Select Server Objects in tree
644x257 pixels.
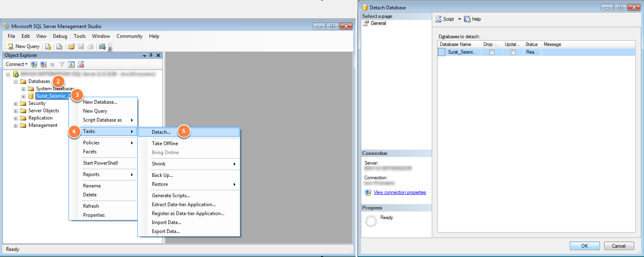tap(44, 111)
